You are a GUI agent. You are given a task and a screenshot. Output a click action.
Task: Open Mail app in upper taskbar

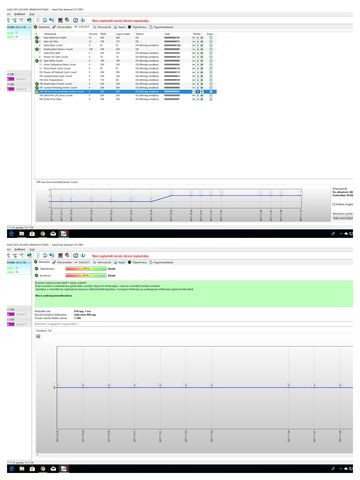(53, 234)
